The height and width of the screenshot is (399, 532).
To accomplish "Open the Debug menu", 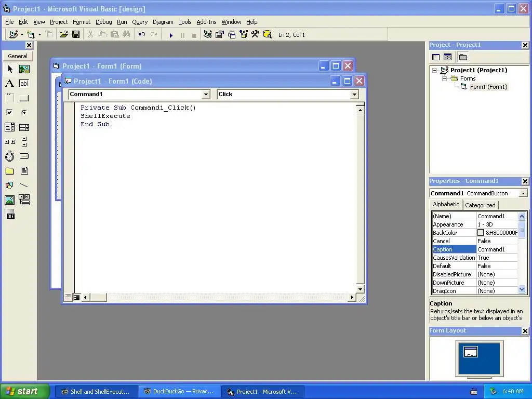I will click(x=103, y=22).
